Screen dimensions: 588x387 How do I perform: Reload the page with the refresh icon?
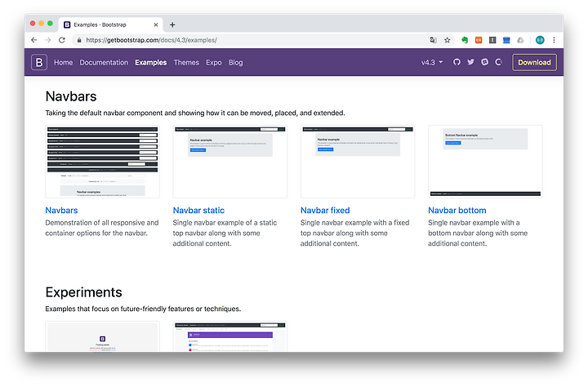coord(62,40)
